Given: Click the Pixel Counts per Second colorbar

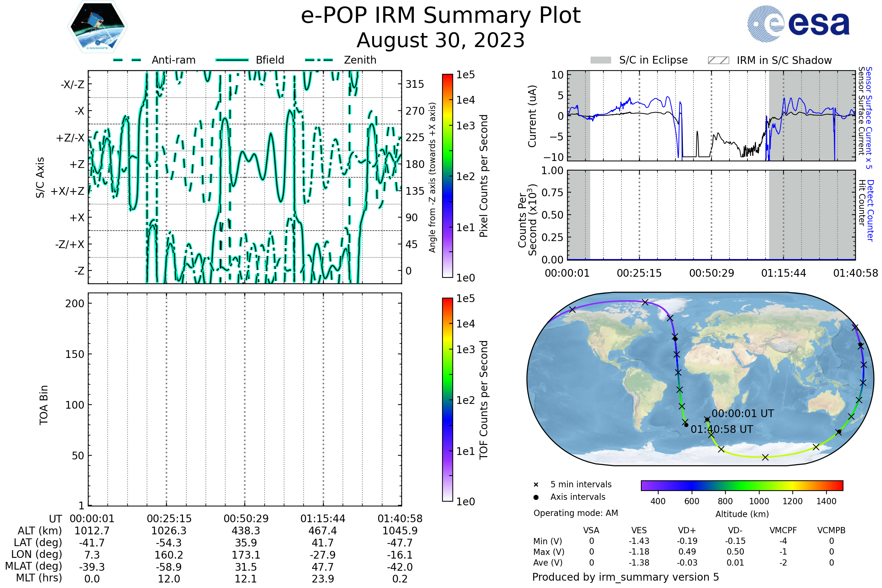Looking at the screenshot, I should tap(447, 176).
